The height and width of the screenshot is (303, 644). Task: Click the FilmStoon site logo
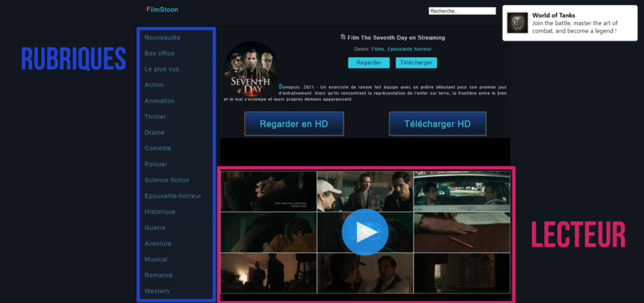click(162, 9)
